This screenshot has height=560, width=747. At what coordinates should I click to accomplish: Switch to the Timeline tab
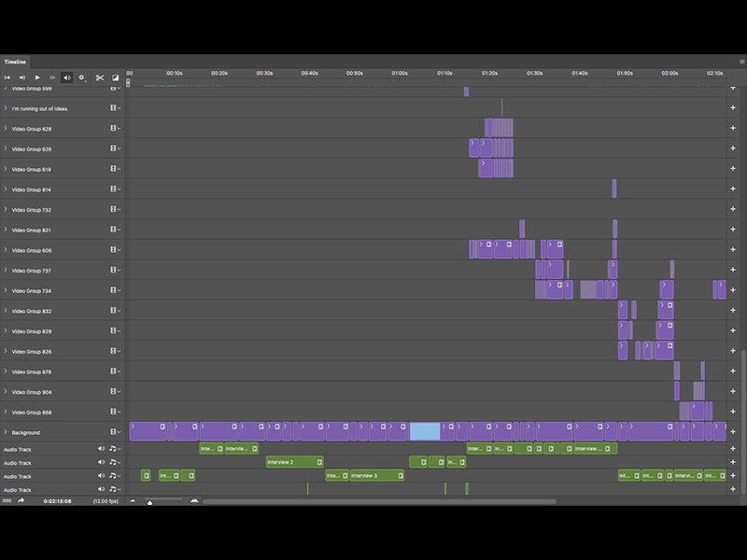pyautogui.click(x=15, y=60)
